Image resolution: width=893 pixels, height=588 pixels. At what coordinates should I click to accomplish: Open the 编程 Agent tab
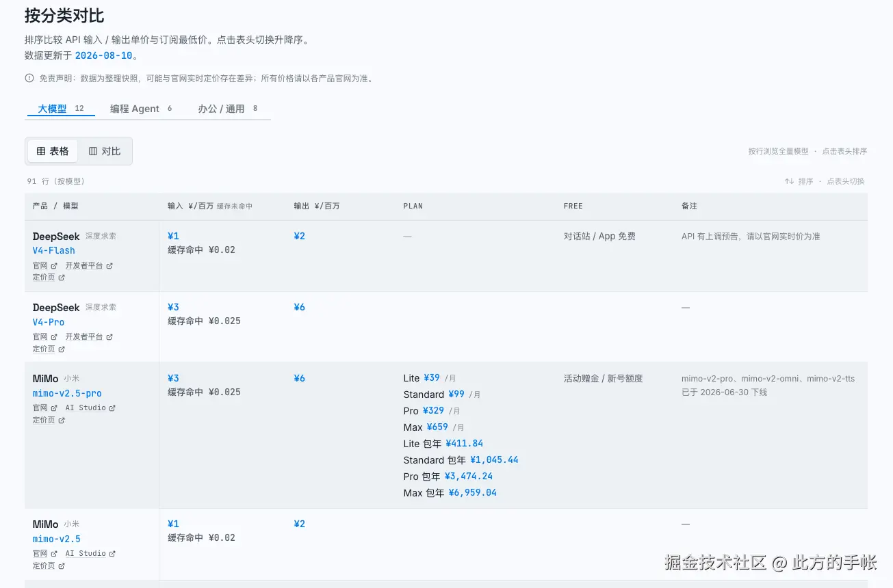coord(141,109)
